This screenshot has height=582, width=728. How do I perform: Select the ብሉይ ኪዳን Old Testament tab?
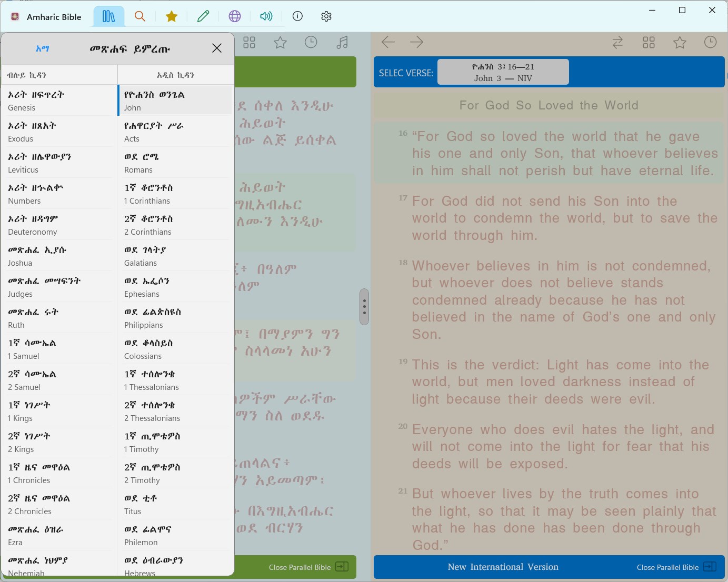click(59, 75)
